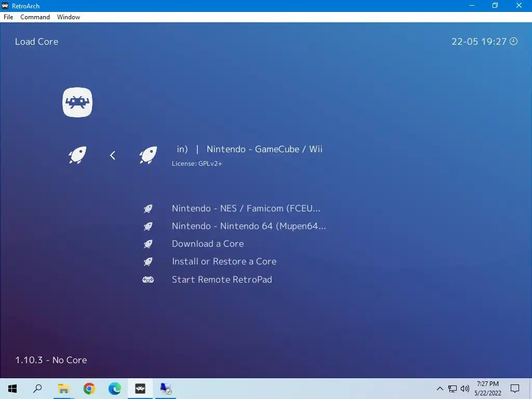Screen dimensions: 532x399
Task: Open Windows taskbar search
Action: click(x=37, y=389)
